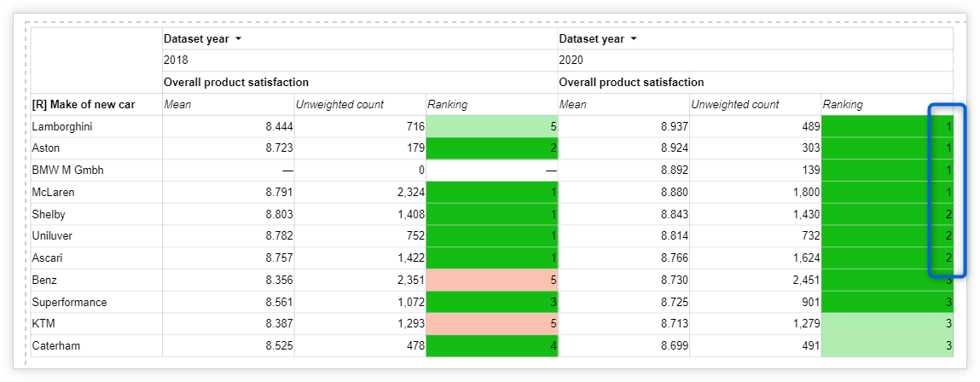Screen dimensions: 980x382
Task: Click Uniluver 2020 unweighted count 732
Action: point(812,236)
